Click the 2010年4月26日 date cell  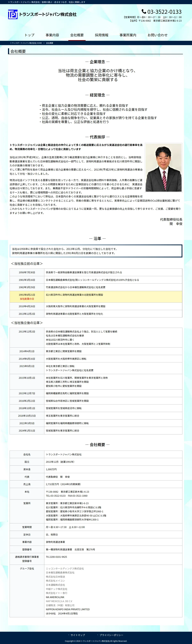[27, 306]
